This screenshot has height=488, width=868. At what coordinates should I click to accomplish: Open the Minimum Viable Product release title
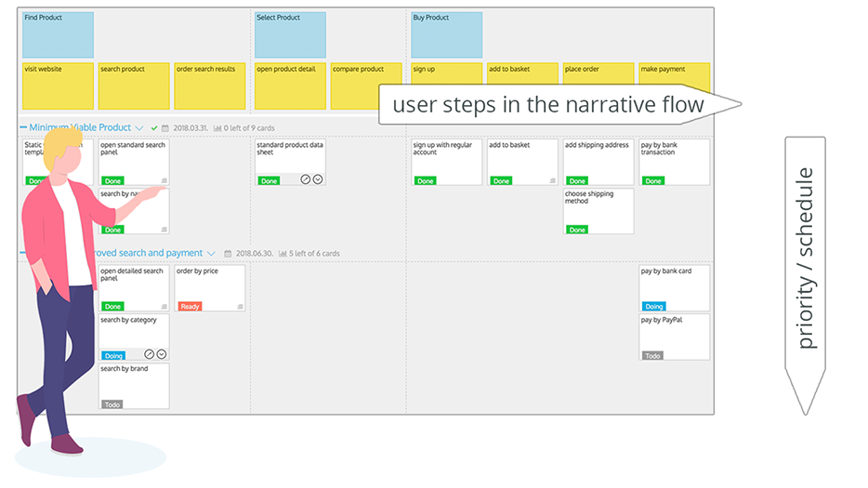click(80, 127)
